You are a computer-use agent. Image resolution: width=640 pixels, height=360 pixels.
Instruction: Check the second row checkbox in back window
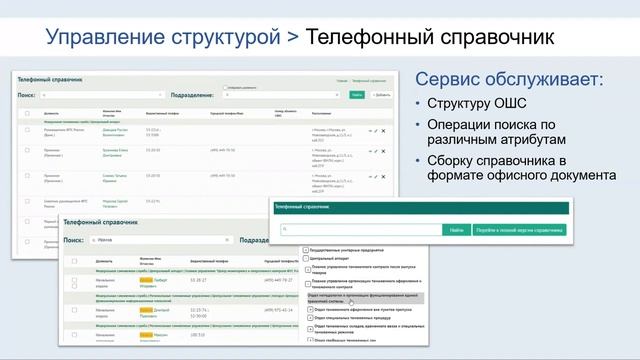(27, 150)
